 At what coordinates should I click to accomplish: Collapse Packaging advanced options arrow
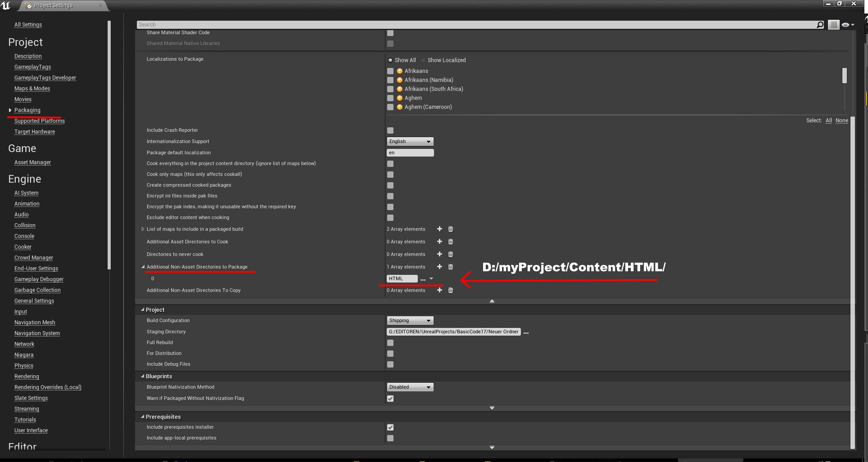(x=492, y=301)
